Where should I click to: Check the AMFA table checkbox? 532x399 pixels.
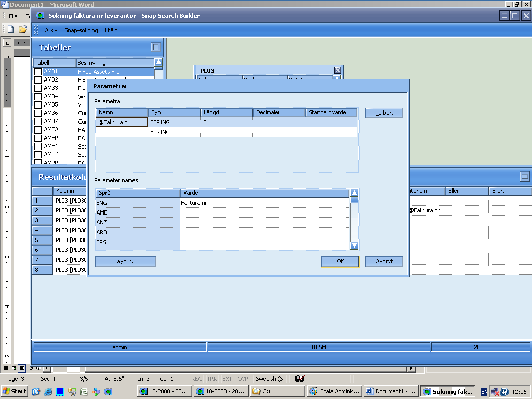(38, 129)
